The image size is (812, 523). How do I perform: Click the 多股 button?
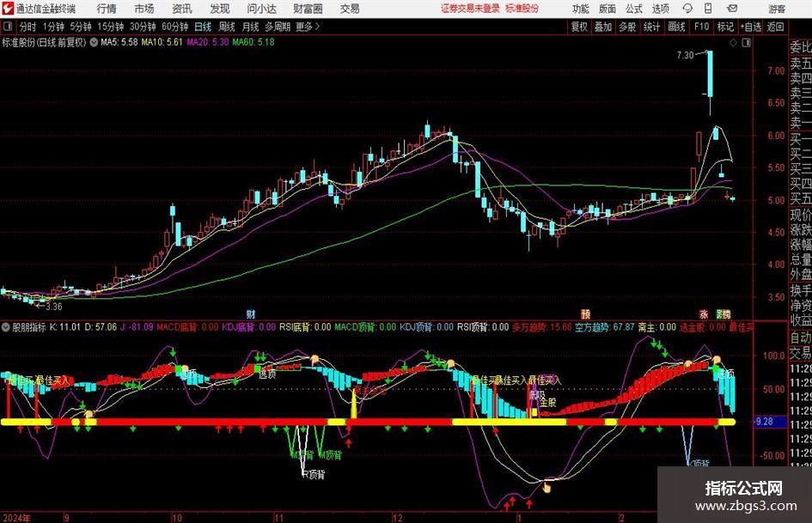(627, 27)
